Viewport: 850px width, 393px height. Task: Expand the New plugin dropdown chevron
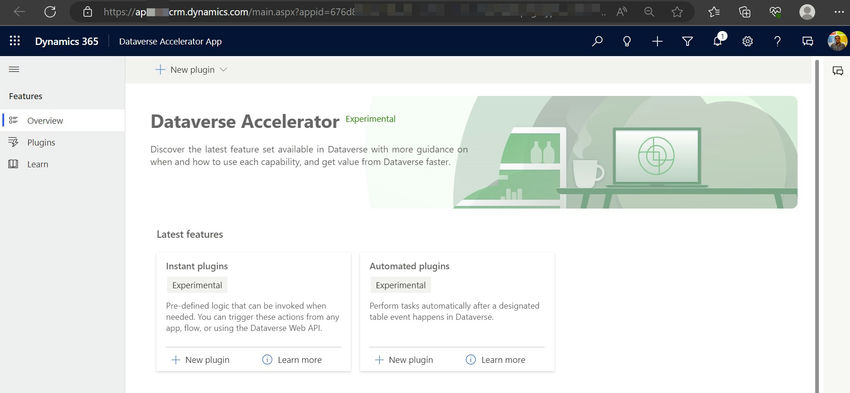point(223,70)
